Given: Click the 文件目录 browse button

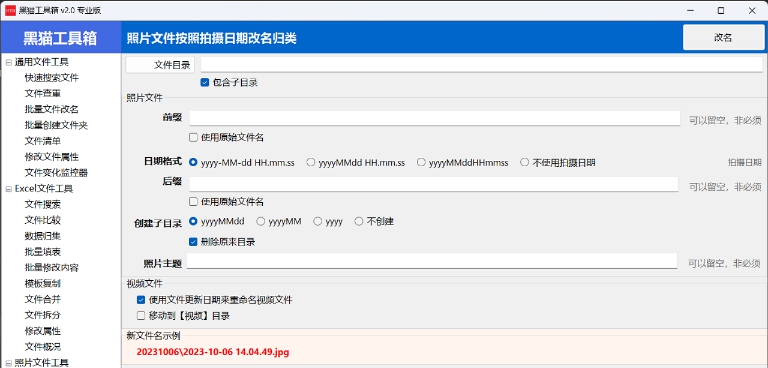Looking at the screenshot, I should click(160, 65).
